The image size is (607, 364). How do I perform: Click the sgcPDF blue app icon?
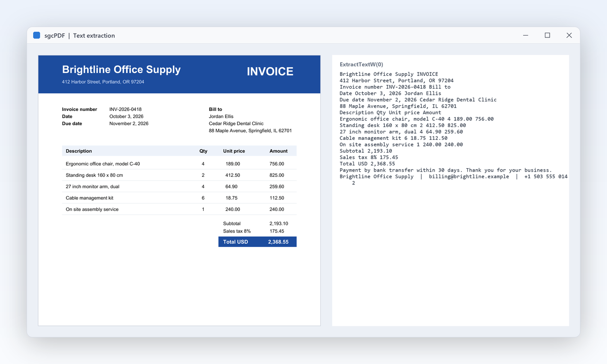(x=36, y=36)
